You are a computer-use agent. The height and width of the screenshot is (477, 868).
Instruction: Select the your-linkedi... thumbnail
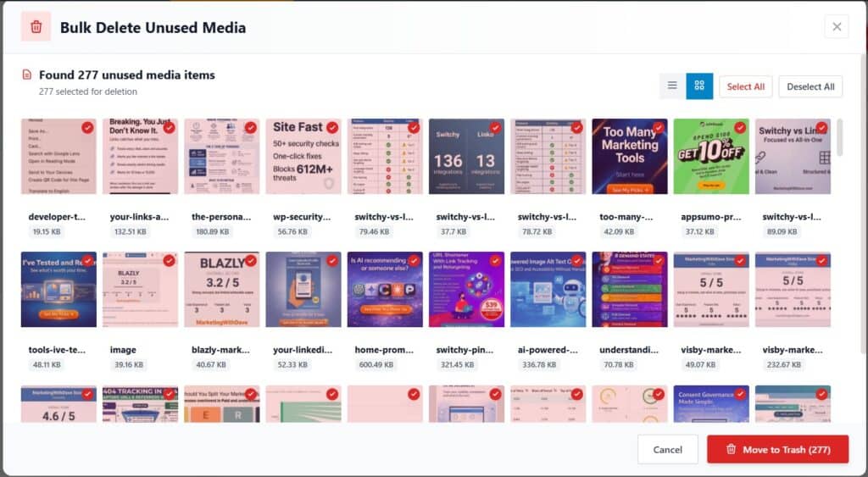coord(303,290)
